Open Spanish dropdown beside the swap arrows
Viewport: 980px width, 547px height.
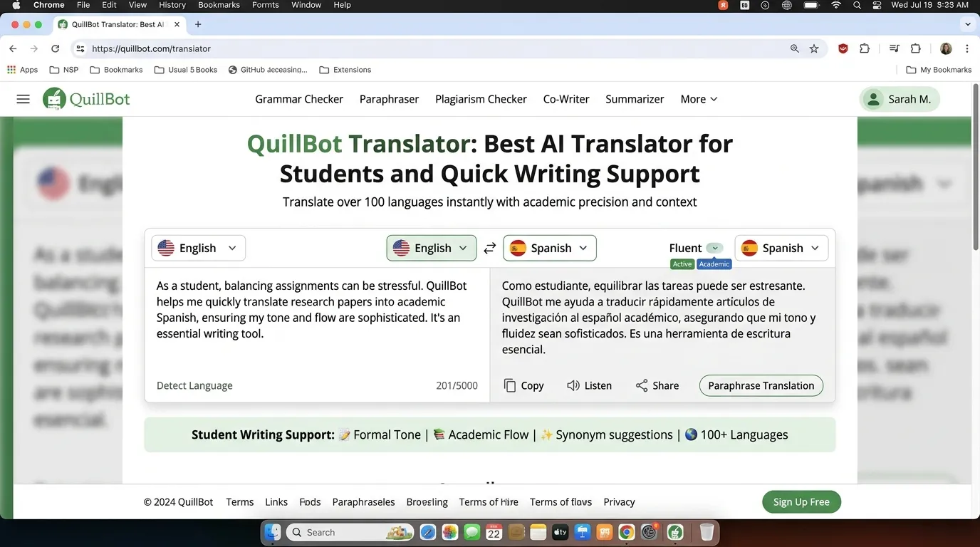tap(550, 248)
